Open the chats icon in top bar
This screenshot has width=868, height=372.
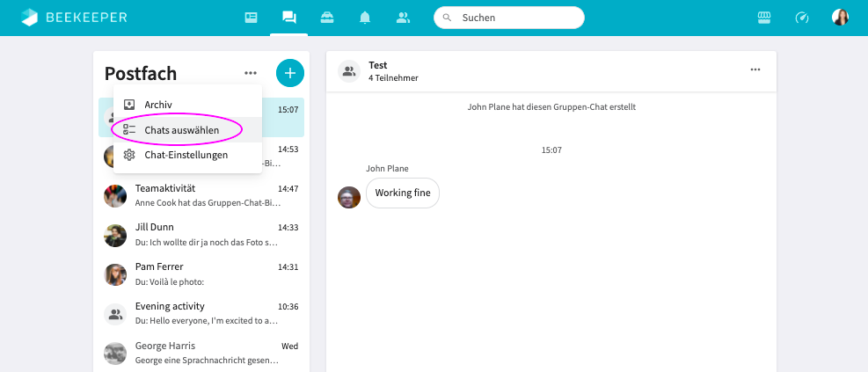coord(289,18)
